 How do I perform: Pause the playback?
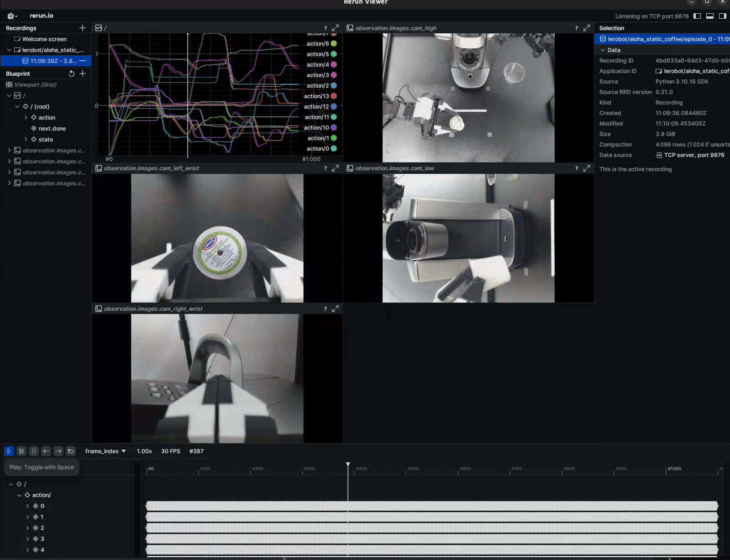[x=33, y=451]
